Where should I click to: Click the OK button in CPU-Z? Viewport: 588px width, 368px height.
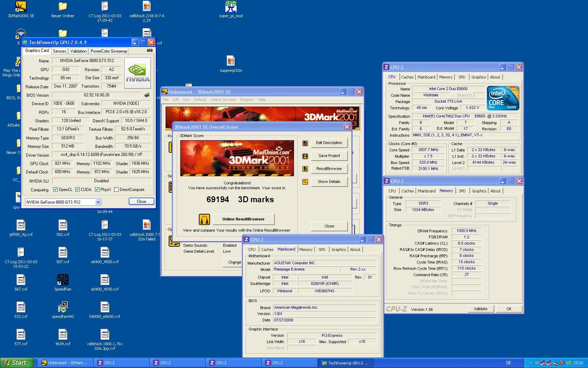509,309
